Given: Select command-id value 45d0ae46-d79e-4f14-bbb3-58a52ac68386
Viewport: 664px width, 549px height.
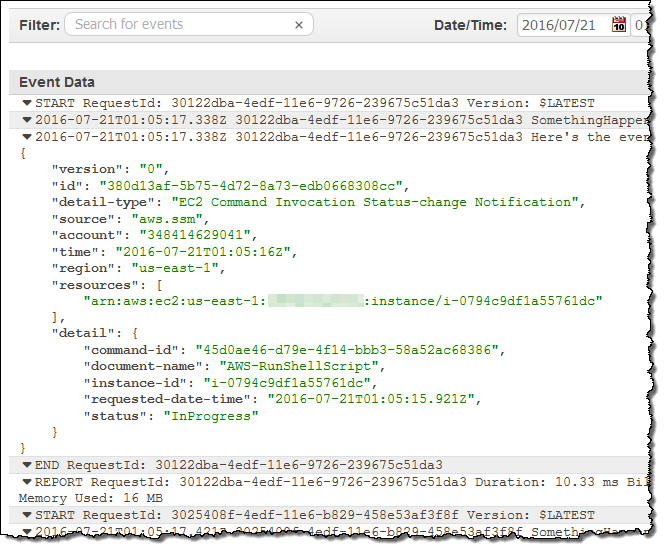Looking at the screenshot, I should pos(347,350).
